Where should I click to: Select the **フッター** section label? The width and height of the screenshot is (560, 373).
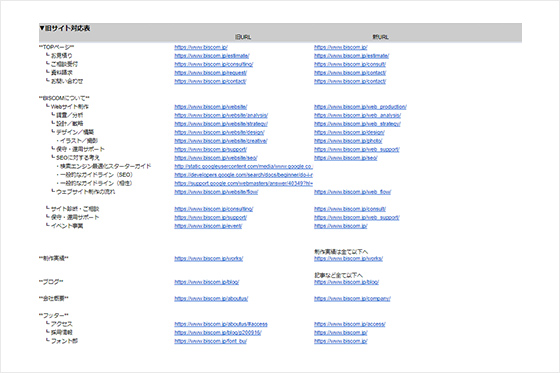(x=54, y=316)
